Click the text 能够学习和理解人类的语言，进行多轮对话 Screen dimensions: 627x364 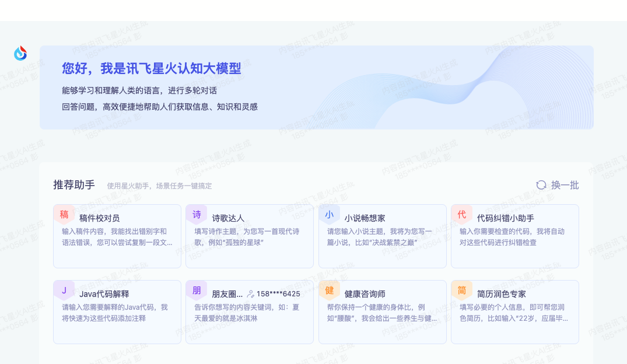139,90
